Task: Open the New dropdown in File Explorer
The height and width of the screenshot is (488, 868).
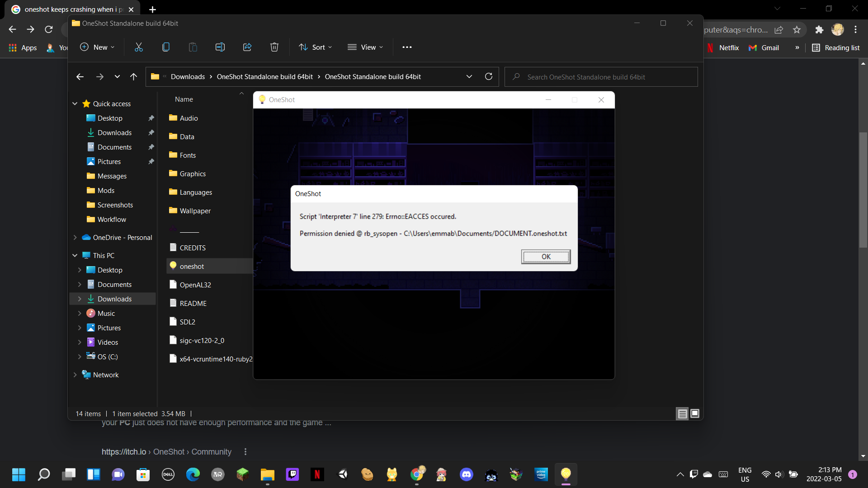Action: [98, 47]
